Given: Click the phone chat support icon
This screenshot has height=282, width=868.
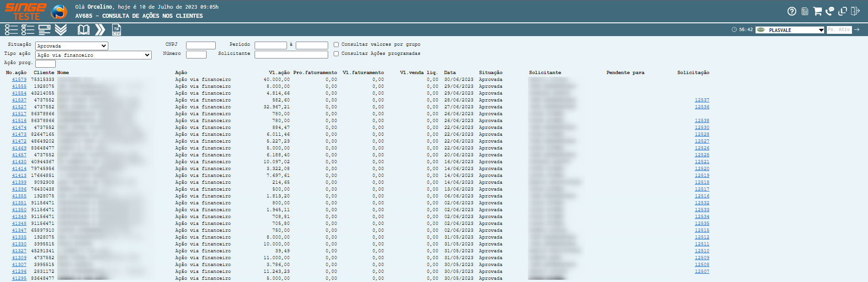Looking at the screenshot, I should (x=830, y=11).
